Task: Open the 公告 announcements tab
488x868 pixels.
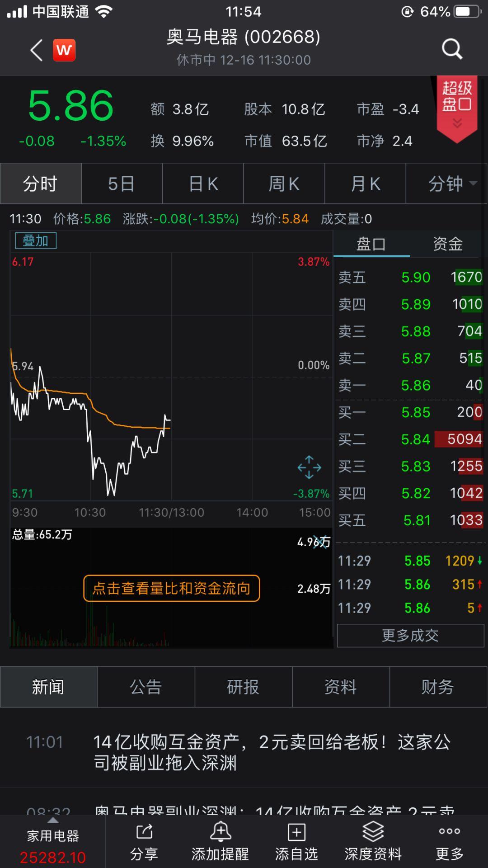Action: [x=146, y=687]
